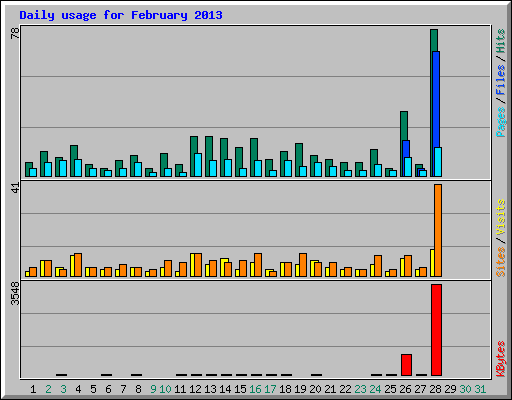
Task: Click day label '27' on the x-axis
Action: click(x=420, y=389)
